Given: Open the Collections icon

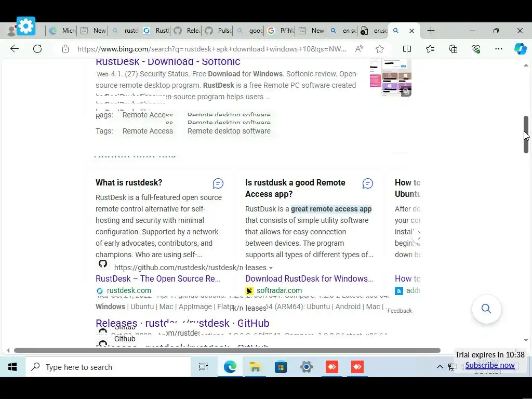Looking at the screenshot, I should [x=453, y=49].
